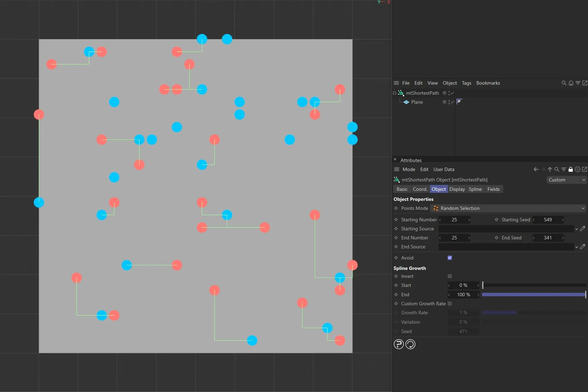Collapse the mtShortestPath tree node

pos(394,93)
